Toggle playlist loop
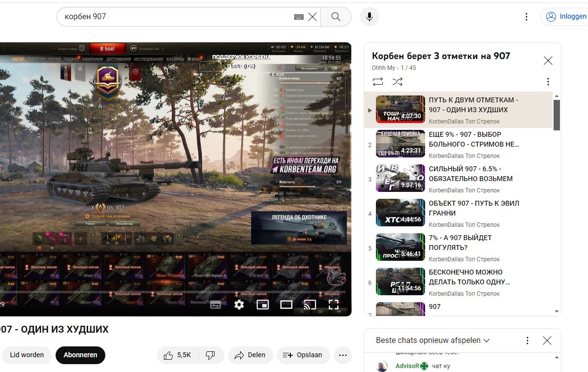588x372 pixels. click(x=377, y=81)
